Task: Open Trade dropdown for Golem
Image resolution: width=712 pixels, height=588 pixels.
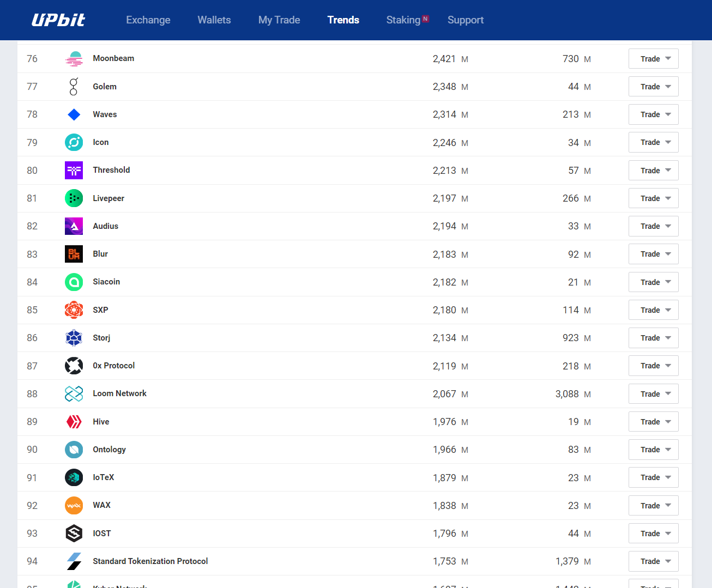Action: pos(654,87)
